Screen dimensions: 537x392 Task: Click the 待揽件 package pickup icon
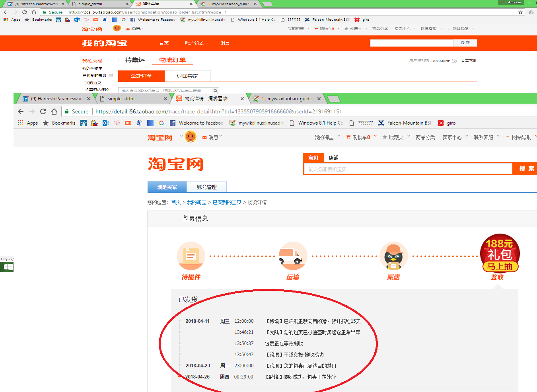point(191,256)
